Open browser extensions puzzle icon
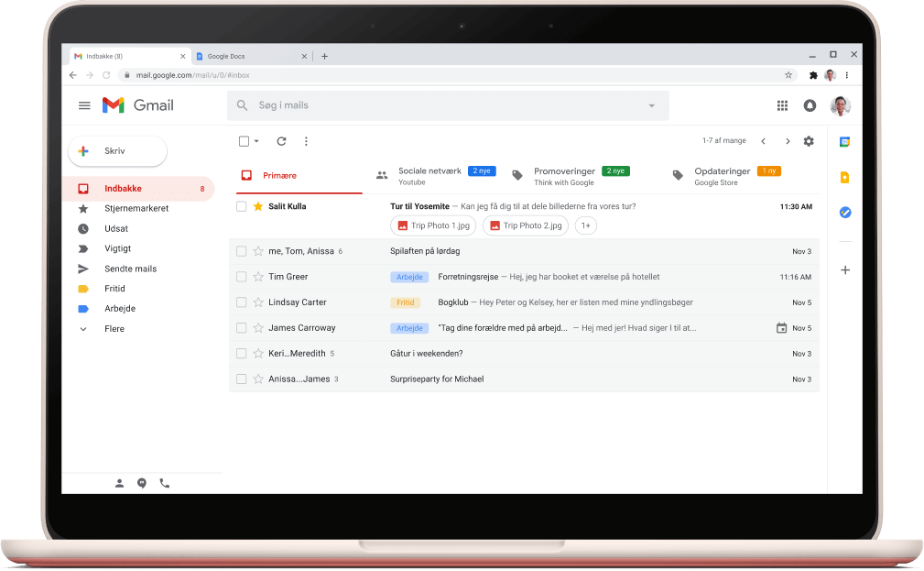Image resolution: width=924 pixels, height=571 pixels. (813, 75)
